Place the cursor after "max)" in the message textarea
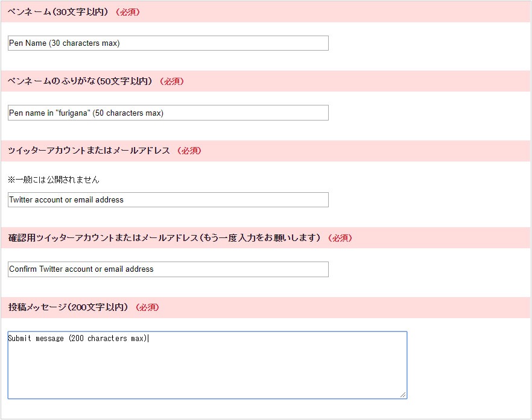 148,339
